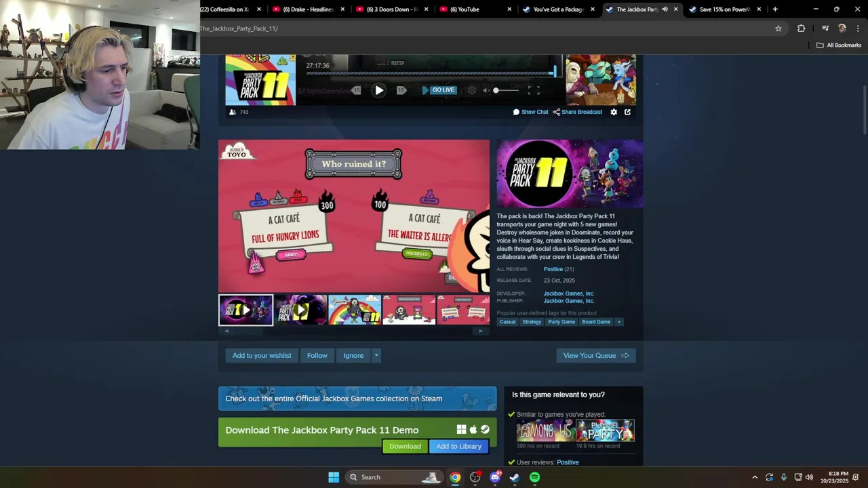Open Steam from taskbar
Screen dimensions: 868x488
click(x=515, y=477)
